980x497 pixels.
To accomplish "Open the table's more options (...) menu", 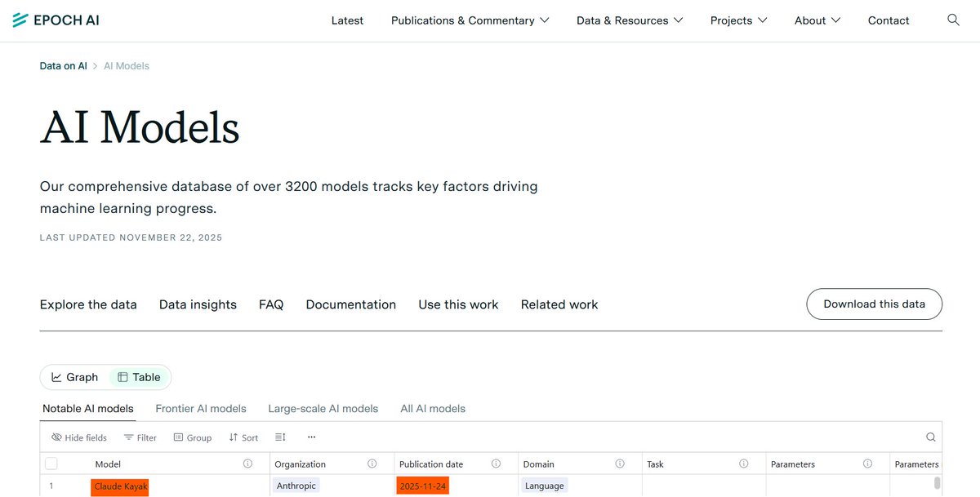I will (310, 438).
